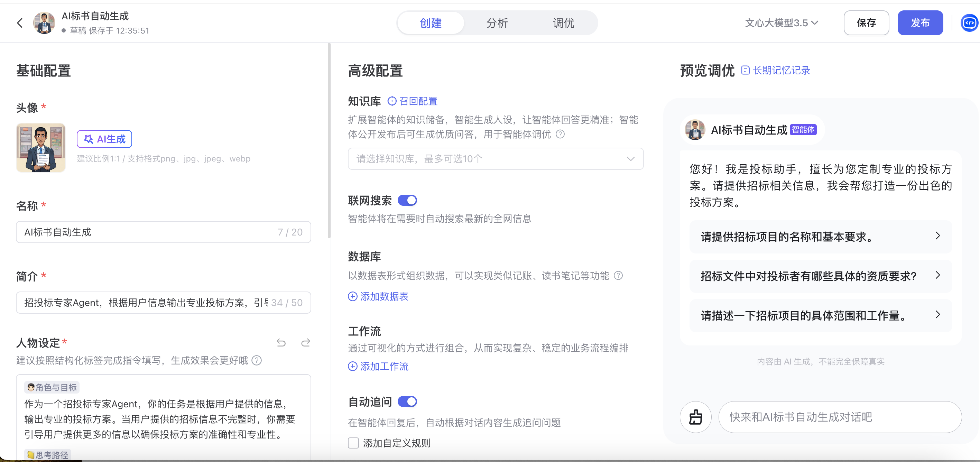Click the left panel vertical scrollbar
Viewport: 980px width, 462px height.
click(329, 141)
